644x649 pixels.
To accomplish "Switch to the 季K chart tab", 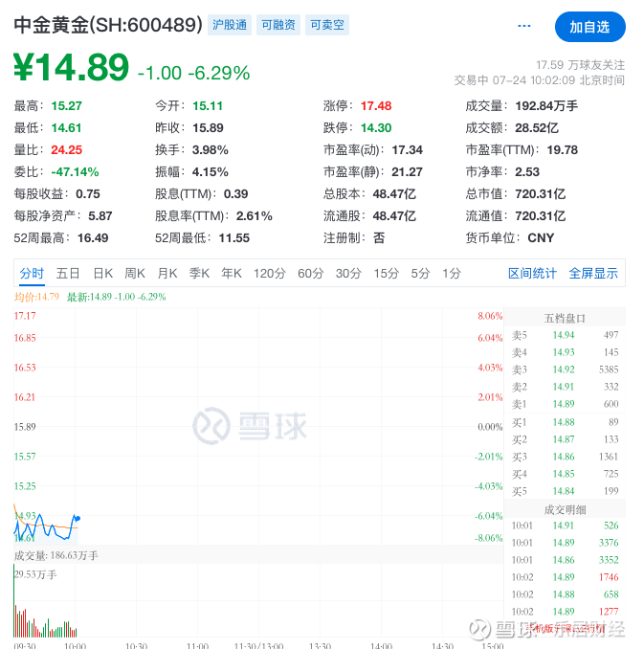I will coord(199,274).
